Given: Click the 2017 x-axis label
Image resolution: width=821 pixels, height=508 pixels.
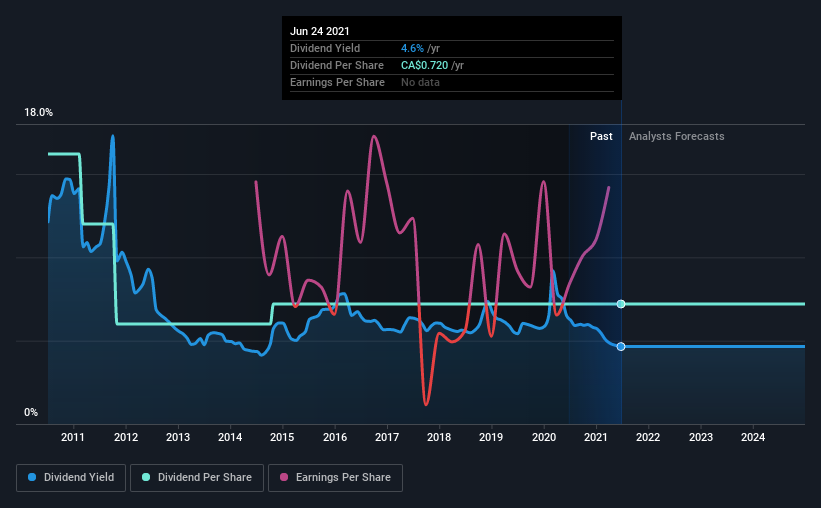Looking at the screenshot, I should [387, 437].
